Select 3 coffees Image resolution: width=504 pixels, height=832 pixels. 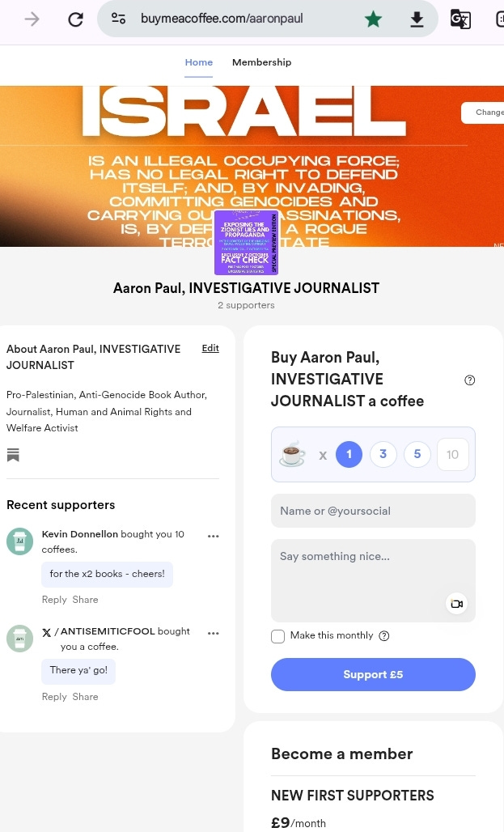383,454
